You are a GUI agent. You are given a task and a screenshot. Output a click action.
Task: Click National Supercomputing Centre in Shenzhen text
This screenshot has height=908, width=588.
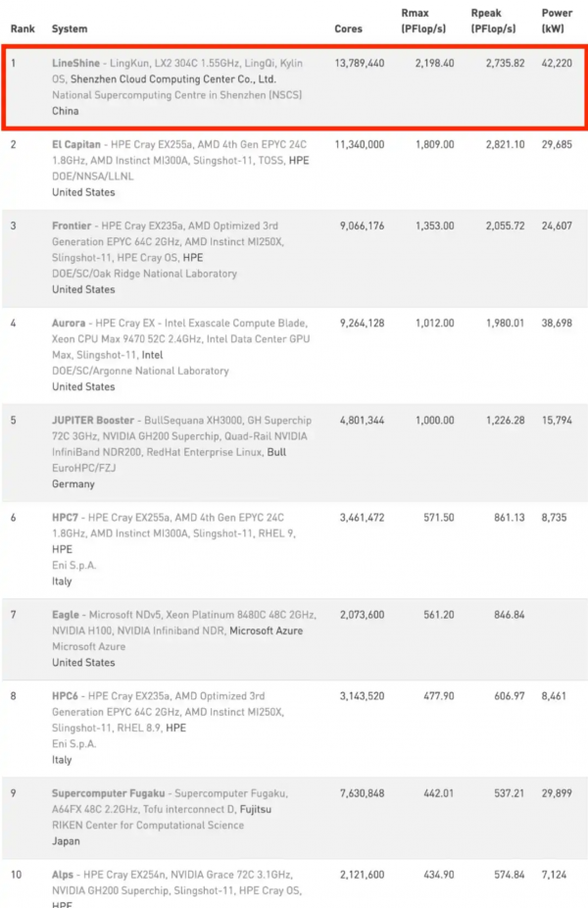coord(177,95)
